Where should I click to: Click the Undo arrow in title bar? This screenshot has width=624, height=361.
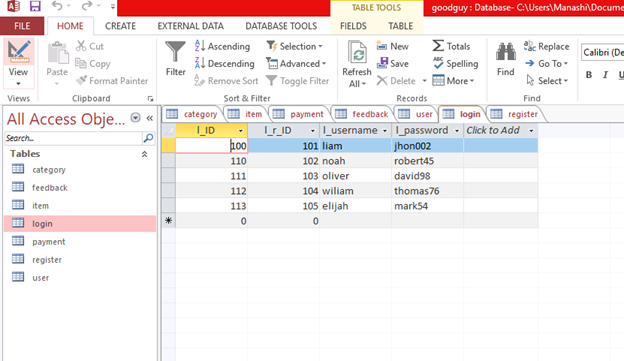pos(57,6)
